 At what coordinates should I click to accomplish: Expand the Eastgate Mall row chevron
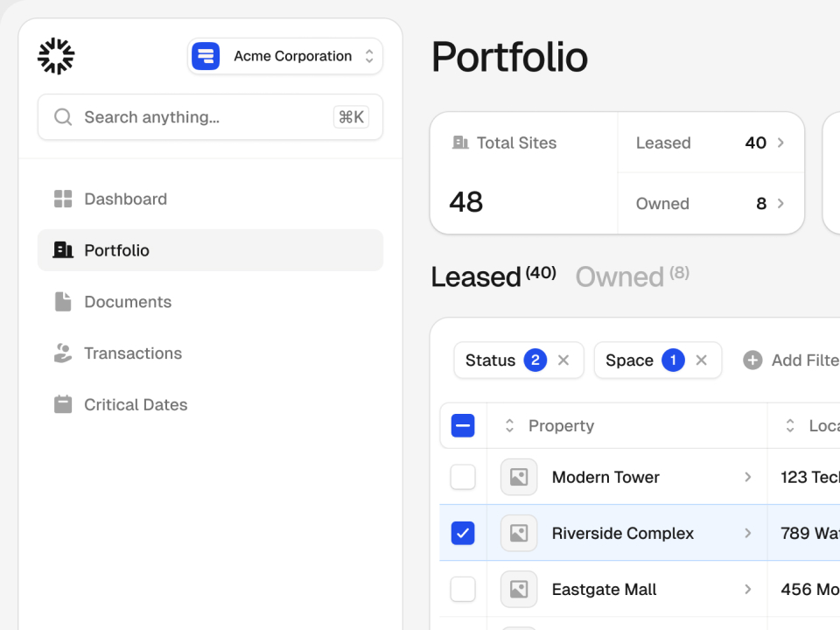[x=748, y=589]
